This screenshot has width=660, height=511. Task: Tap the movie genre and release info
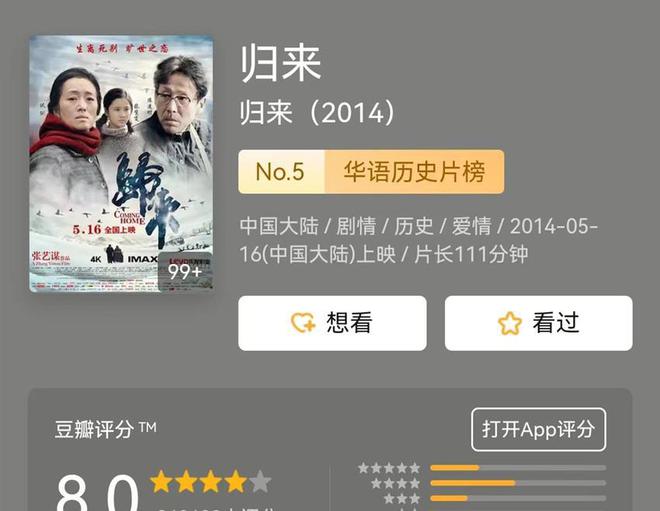[418, 240]
